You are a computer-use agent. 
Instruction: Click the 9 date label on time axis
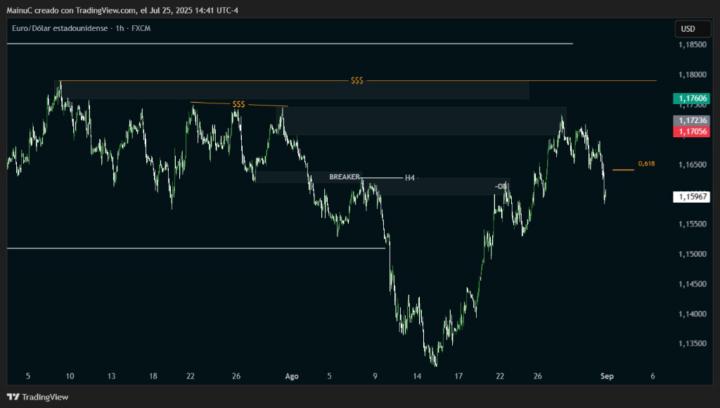point(375,376)
